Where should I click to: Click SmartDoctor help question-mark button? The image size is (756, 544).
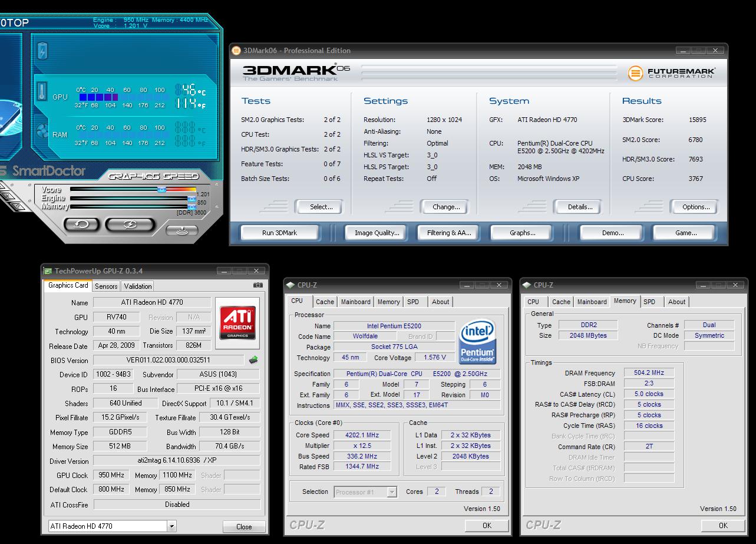point(19,207)
